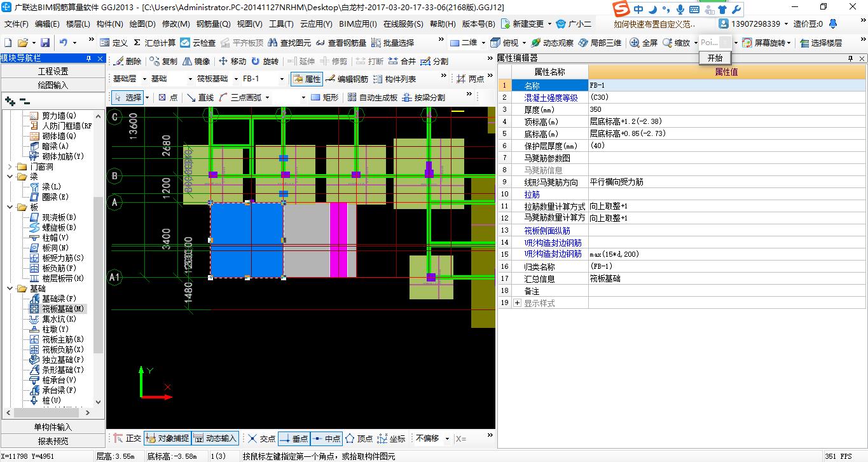Click the Save disk icon
The image size is (868, 462).
point(45,43)
